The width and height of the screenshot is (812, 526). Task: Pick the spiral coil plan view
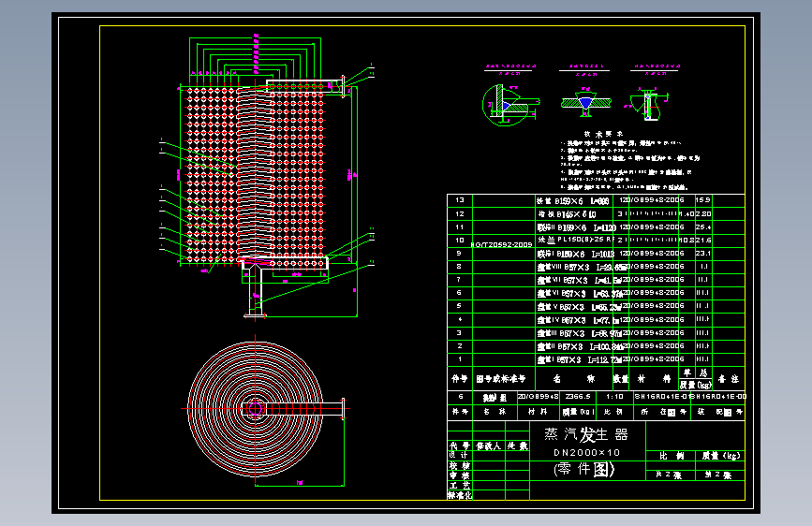(x=255, y=408)
